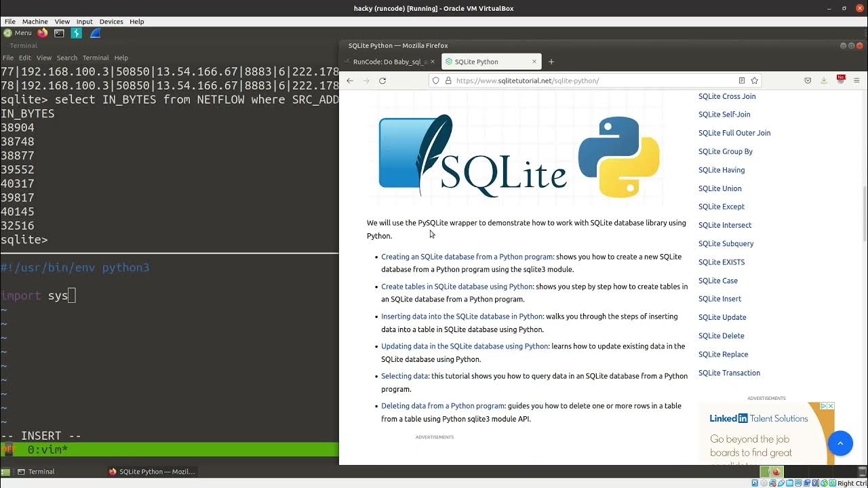The image size is (868, 488).
Task: Open the Firefox launcher in the top panel
Action: 42,33
